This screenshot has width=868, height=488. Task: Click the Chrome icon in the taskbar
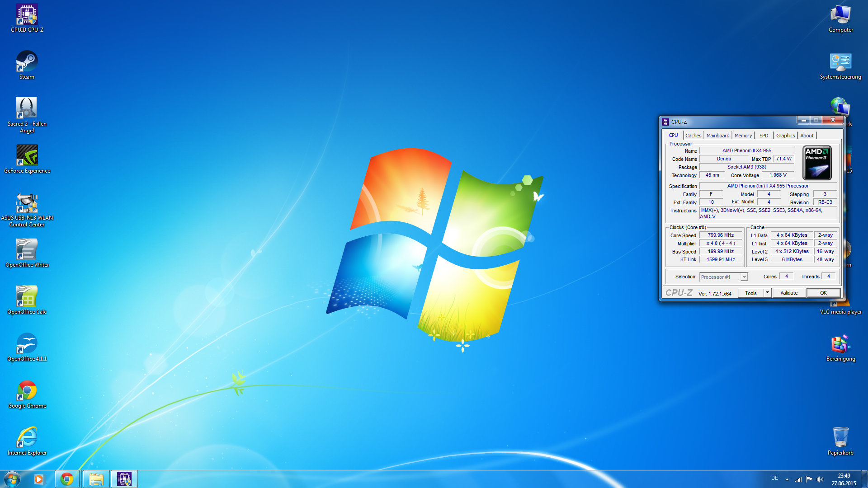(67, 479)
